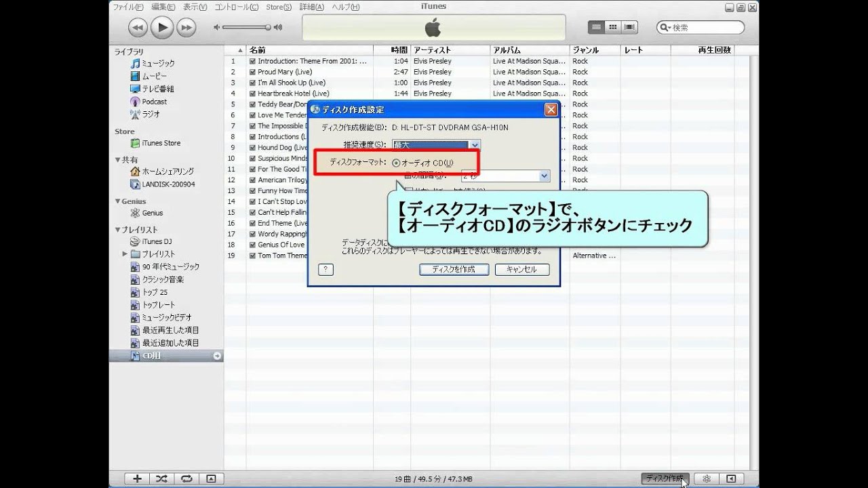The height and width of the screenshot is (488, 868).
Task: Switch to Cover Flow view icon
Action: [630, 27]
